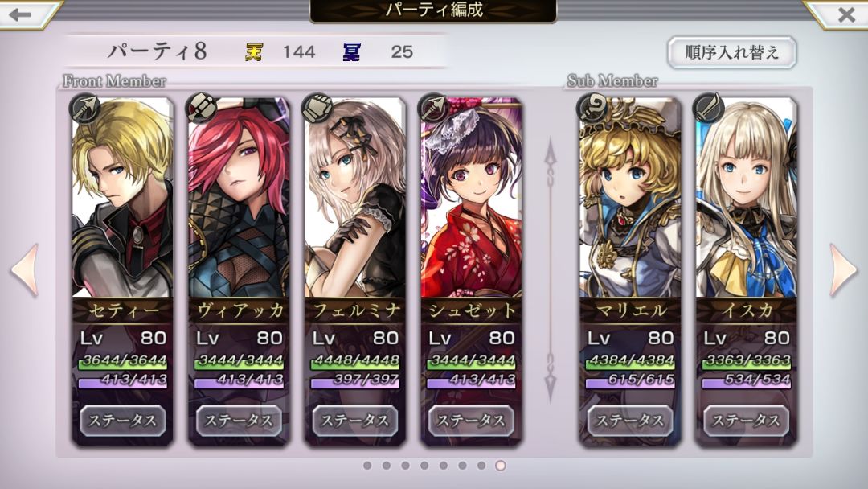The height and width of the screenshot is (489, 868).
Task: Go to next party with right arrow
Action: (x=844, y=269)
